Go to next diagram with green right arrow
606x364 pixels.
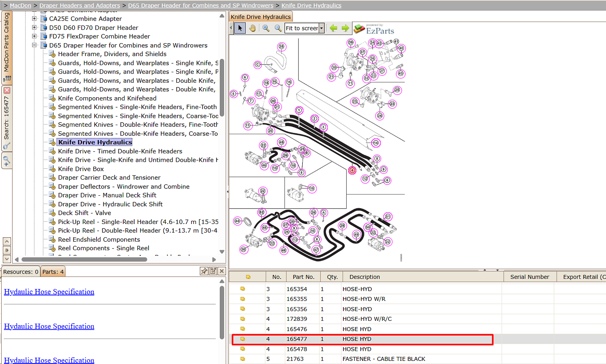point(345,28)
